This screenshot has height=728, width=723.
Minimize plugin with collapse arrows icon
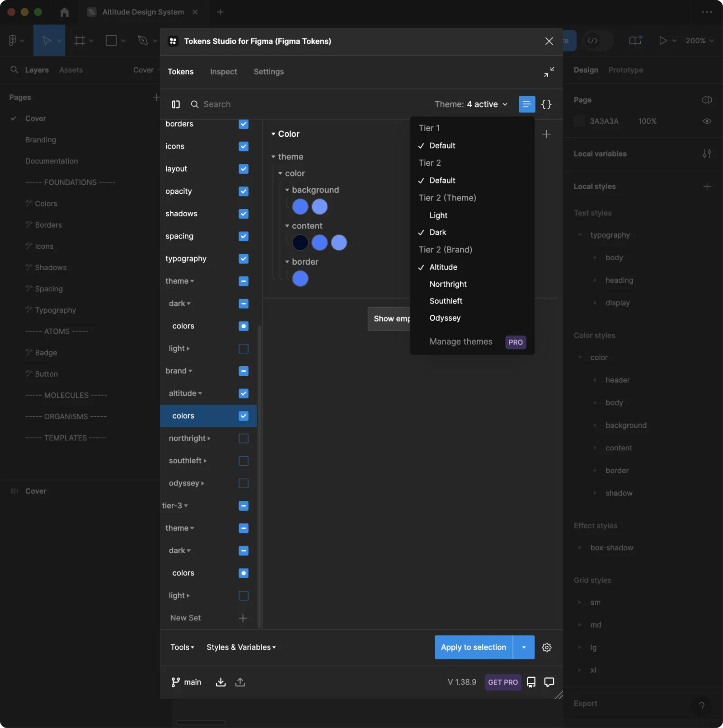549,72
